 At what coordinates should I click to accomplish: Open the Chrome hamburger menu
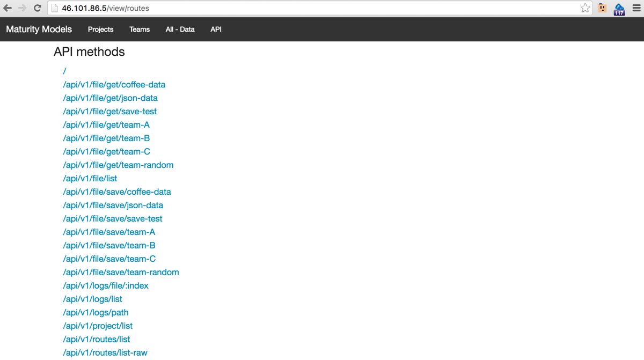[636, 8]
